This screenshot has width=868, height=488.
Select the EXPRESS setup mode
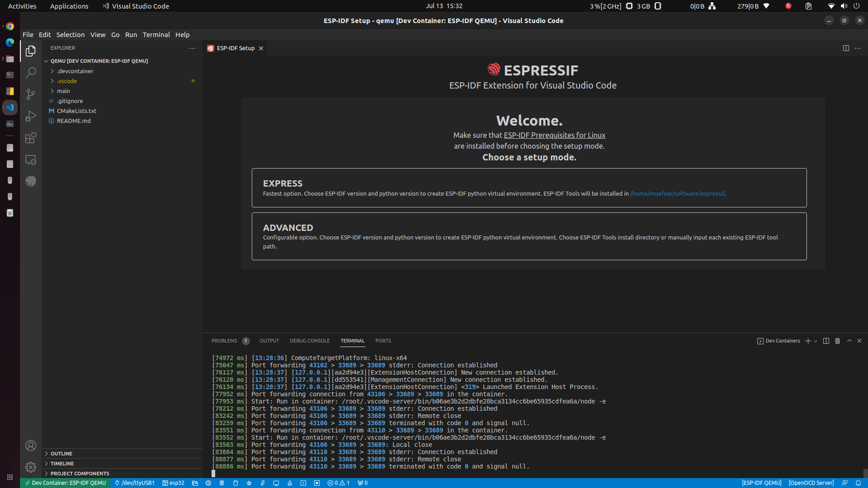point(529,187)
